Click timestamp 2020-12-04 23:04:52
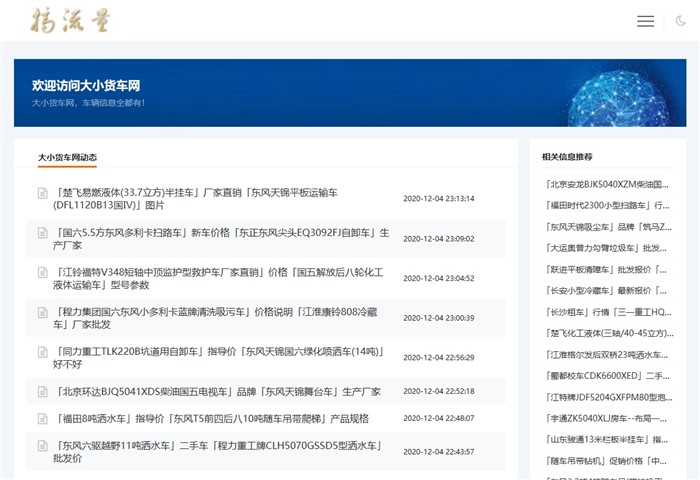The height and width of the screenshot is (480, 700). (438, 278)
